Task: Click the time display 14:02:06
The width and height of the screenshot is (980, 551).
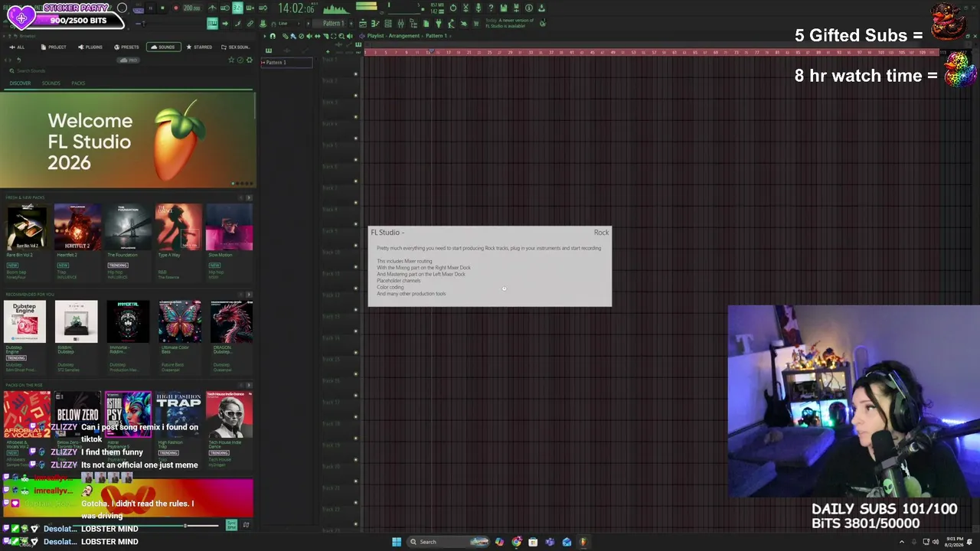Action: 296,8
